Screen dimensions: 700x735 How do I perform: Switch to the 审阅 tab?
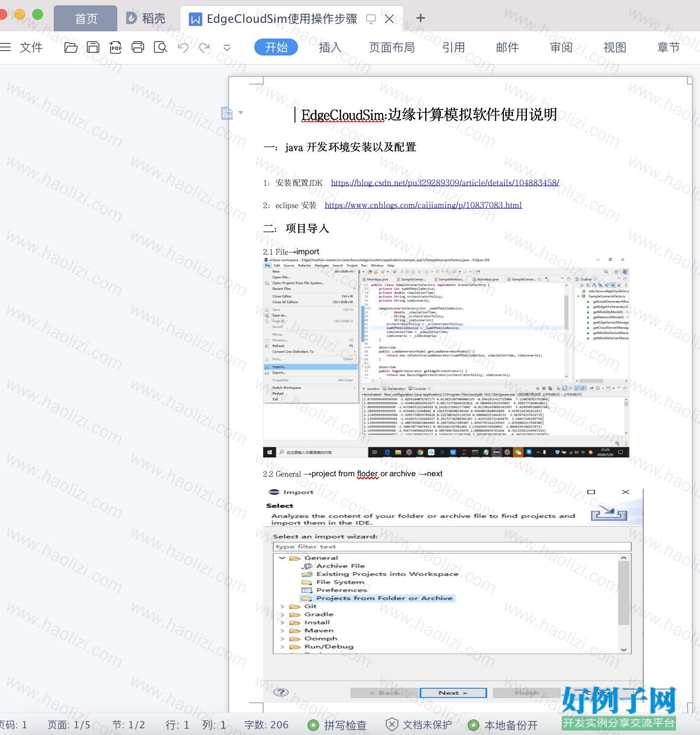pos(561,47)
